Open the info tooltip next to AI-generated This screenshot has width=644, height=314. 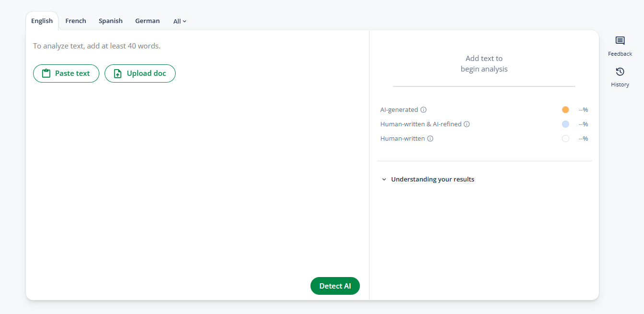423,109
